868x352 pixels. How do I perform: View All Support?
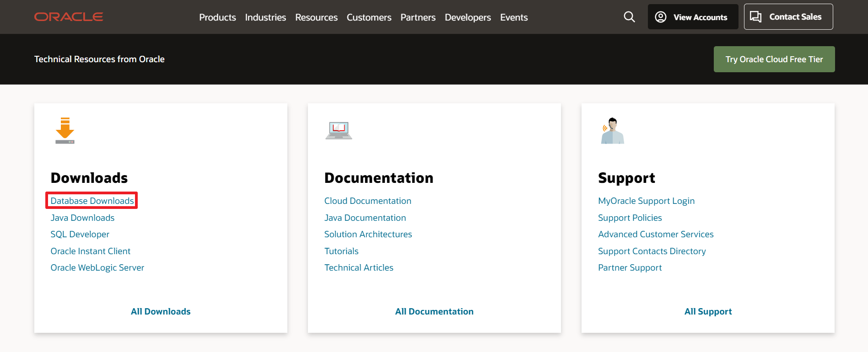[x=708, y=311]
